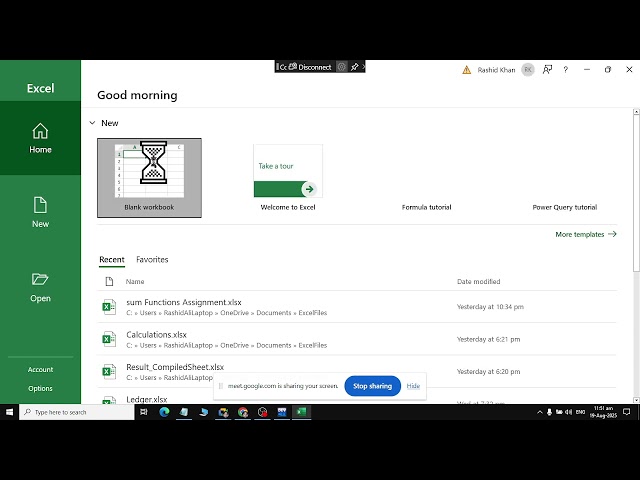Open Account settings in sidebar
Screen dimensions: 640x480
[x=40, y=369]
